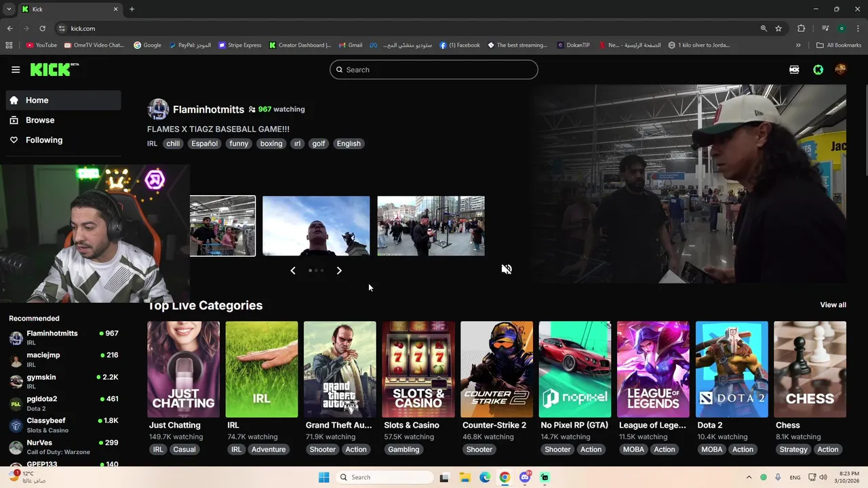Screen dimensions: 868x488
Task: Open Chrome extensions menu
Action: pyautogui.click(x=801, y=28)
